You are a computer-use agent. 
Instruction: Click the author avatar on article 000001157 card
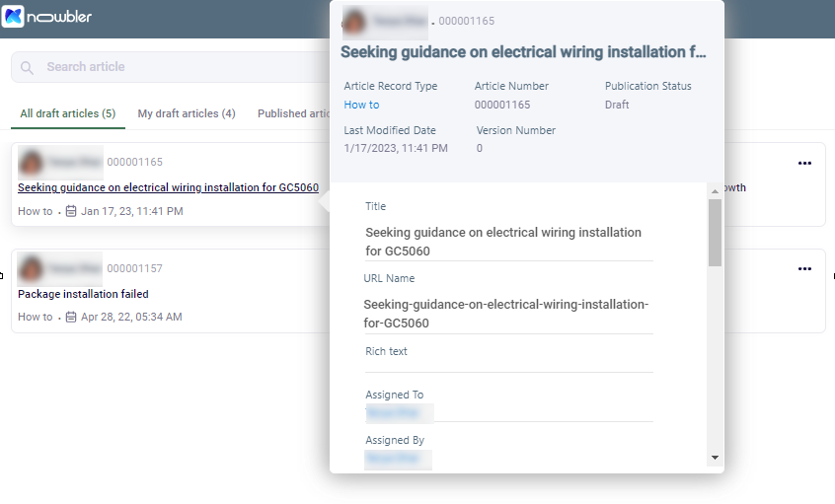point(31,268)
